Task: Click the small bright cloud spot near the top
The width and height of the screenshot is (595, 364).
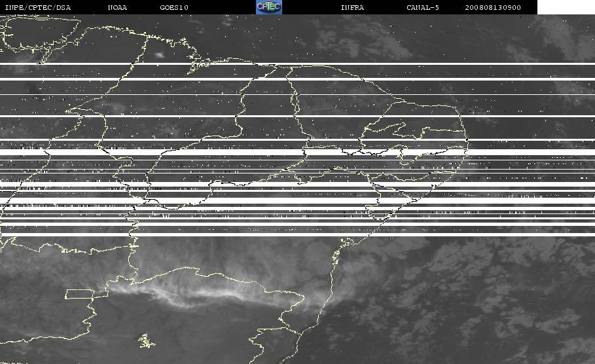Action: tap(159, 55)
